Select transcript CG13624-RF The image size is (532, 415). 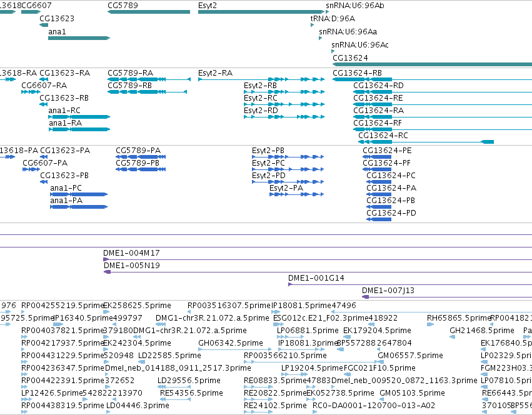[378, 123]
